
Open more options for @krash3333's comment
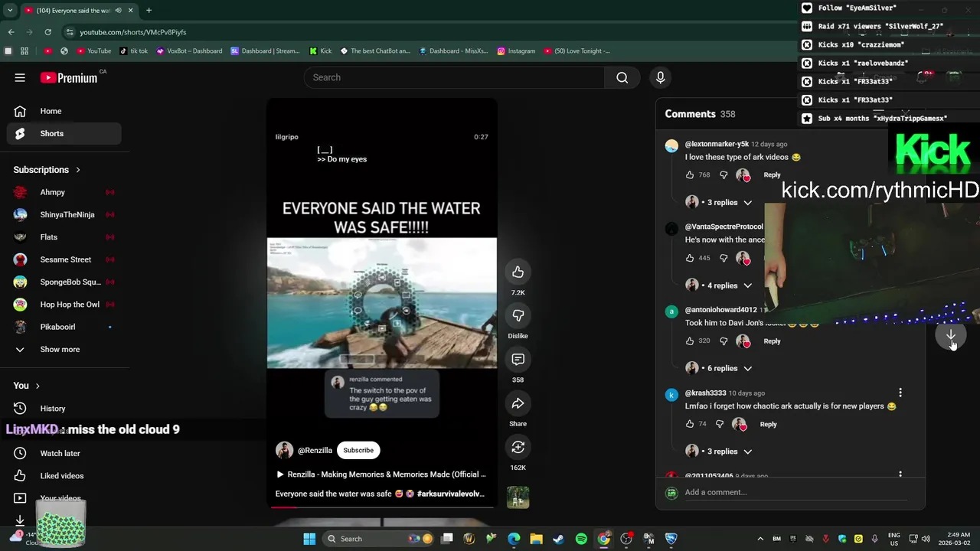(x=900, y=393)
